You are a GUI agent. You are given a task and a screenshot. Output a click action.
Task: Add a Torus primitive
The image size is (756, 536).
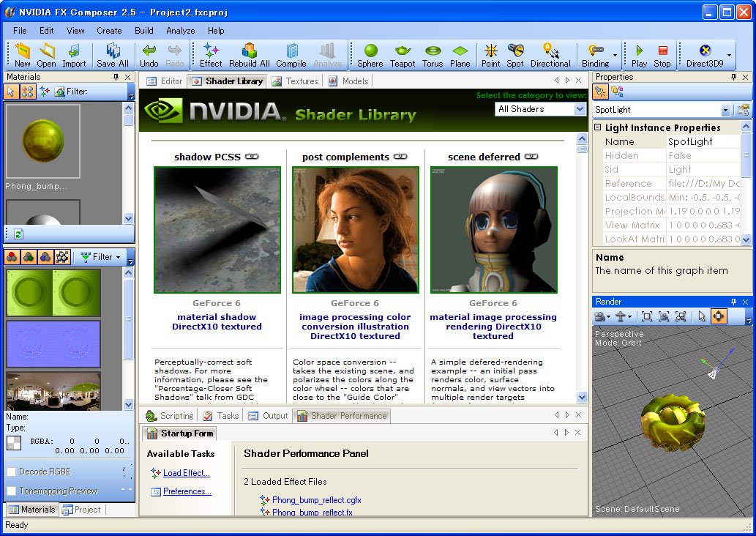point(433,51)
